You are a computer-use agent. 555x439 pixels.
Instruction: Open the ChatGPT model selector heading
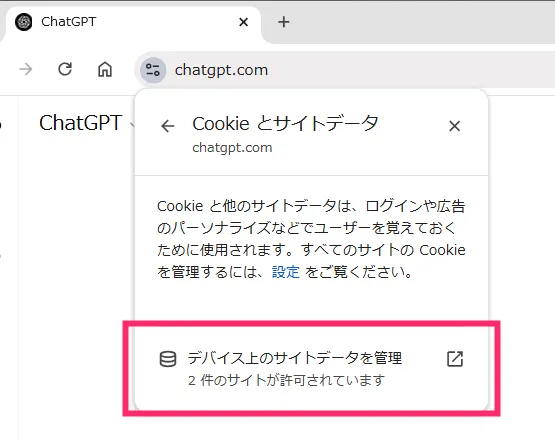tap(81, 123)
